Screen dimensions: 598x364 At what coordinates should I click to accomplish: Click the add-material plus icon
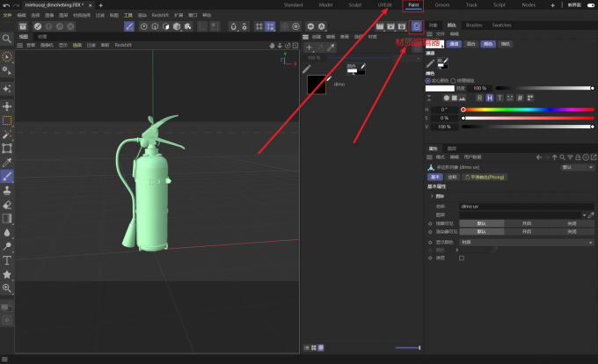coord(309,47)
